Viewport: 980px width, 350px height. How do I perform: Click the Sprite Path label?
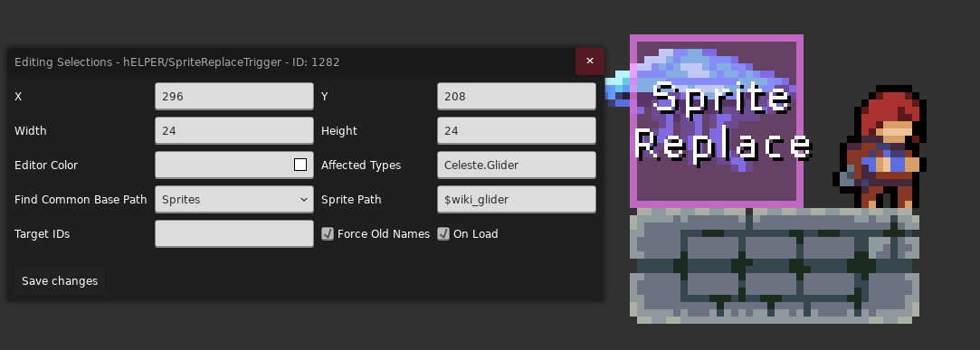pyautogui.click(x=351, y=199)
